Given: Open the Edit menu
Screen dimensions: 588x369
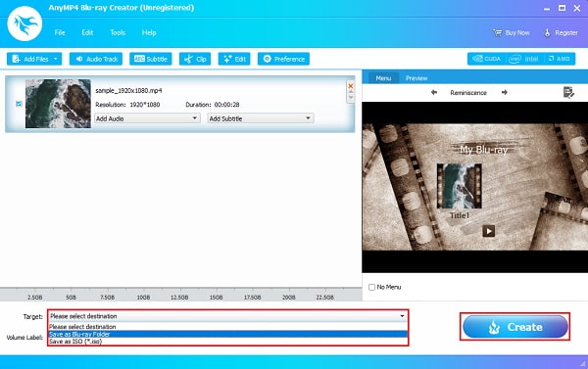Looking at the screenshot, I should [x=87, y=32].
